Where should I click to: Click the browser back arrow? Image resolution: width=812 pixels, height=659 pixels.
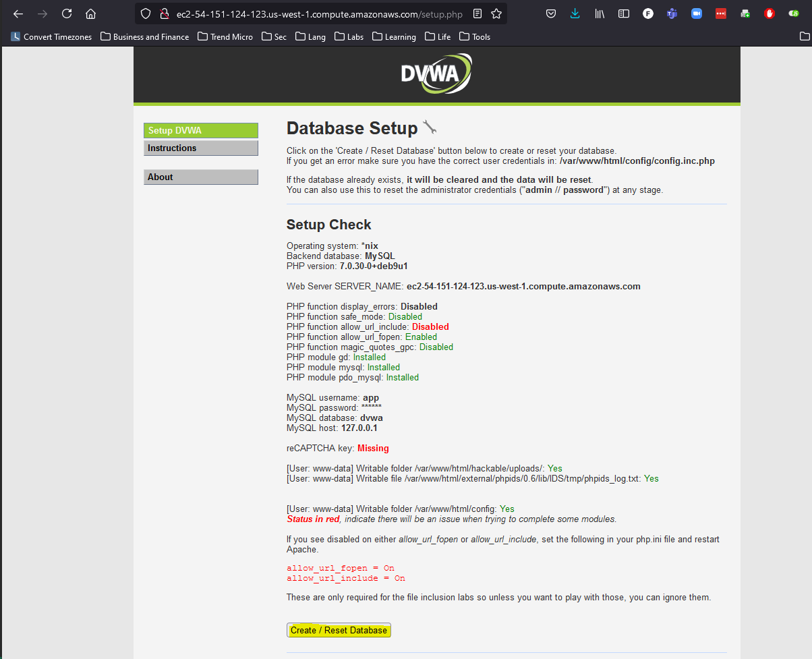tap(18, 13)
